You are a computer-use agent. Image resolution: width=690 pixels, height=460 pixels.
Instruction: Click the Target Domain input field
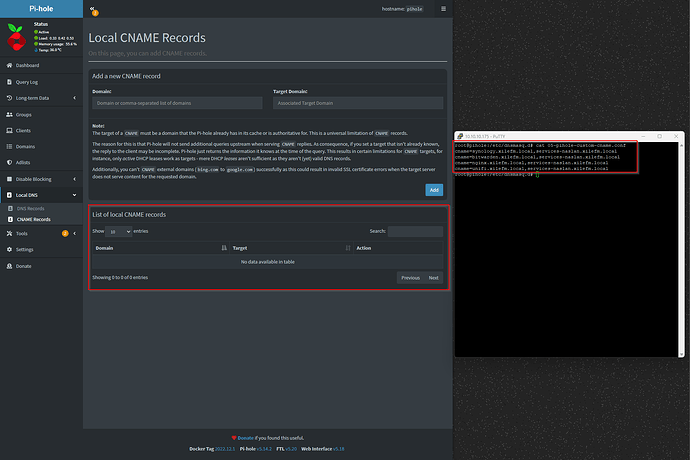click(x=357, y=102)
